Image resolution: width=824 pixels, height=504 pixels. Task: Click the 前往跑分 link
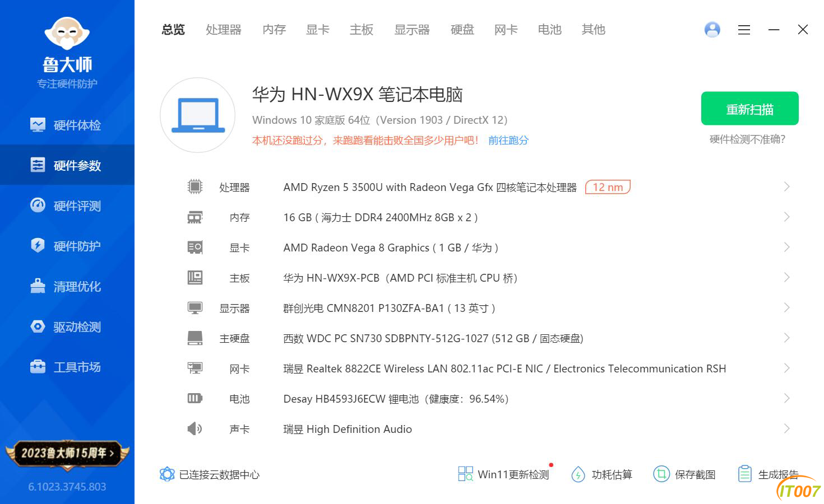click(x=508, y=141)
